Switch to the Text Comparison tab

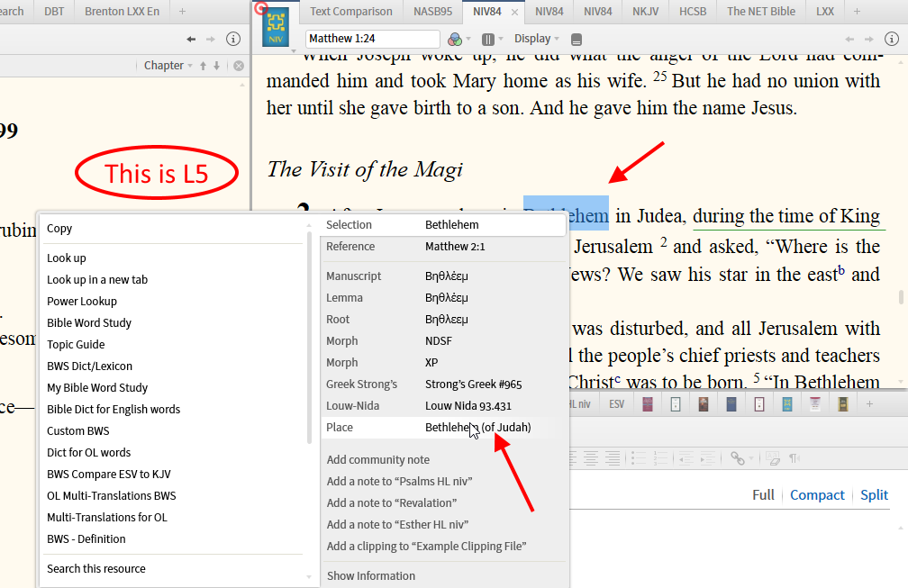[351, 11]
